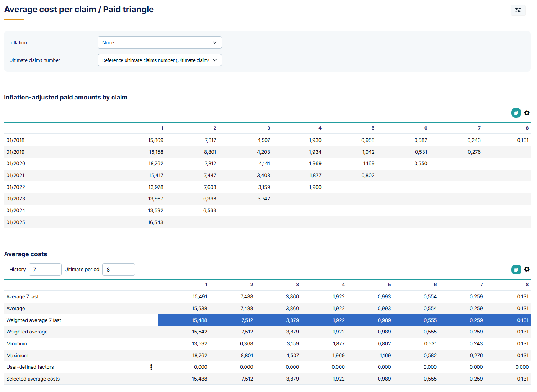Screen dimensions: 537x392
Task: Click column header 1 in Average costs table
Action: tap(206, 285)
